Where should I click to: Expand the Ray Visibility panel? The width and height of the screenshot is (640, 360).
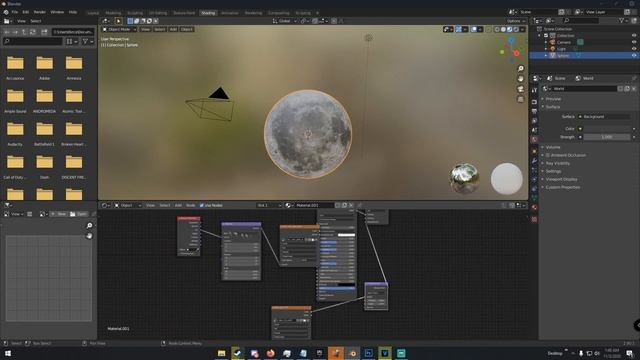[x=558, y=163]
